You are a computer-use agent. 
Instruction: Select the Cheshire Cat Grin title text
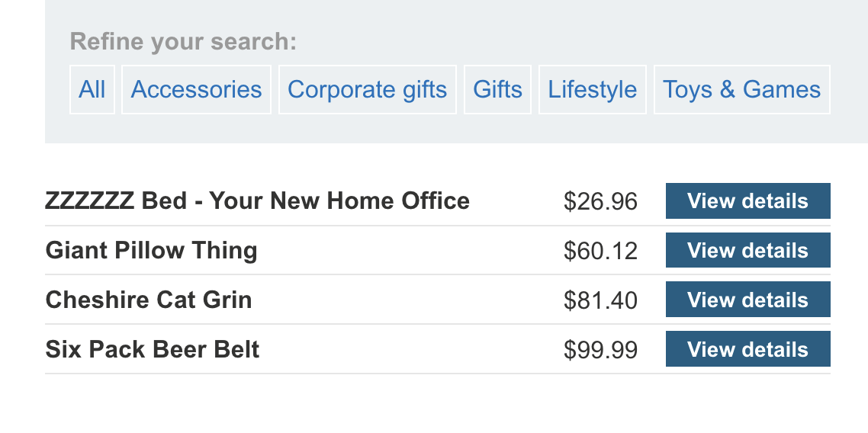point(149,300)
